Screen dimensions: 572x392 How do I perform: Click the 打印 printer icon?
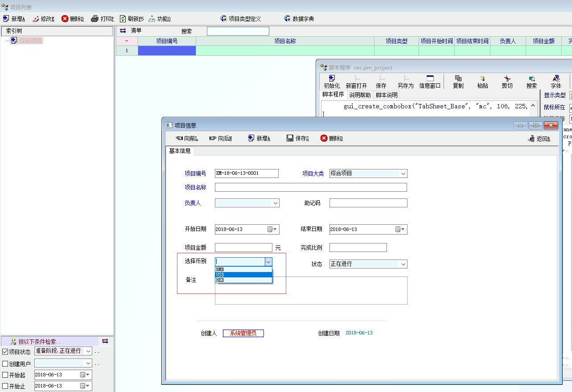95,19
